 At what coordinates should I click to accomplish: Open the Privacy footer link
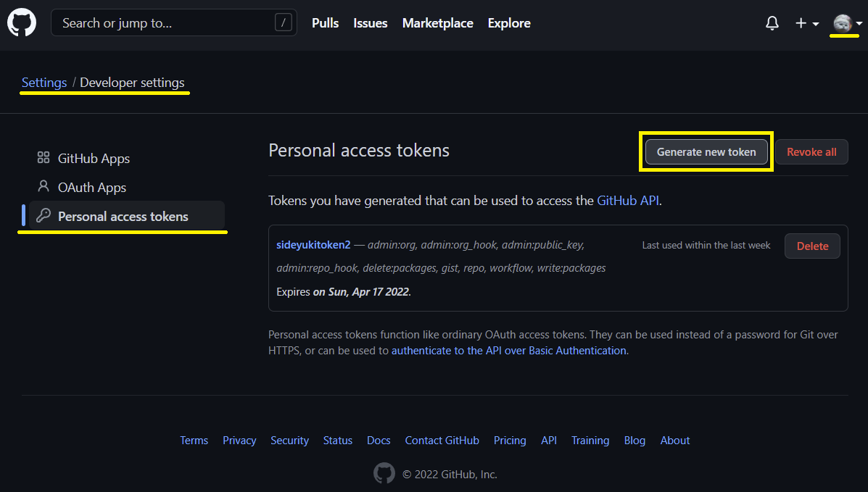click(x=239, y=441)
